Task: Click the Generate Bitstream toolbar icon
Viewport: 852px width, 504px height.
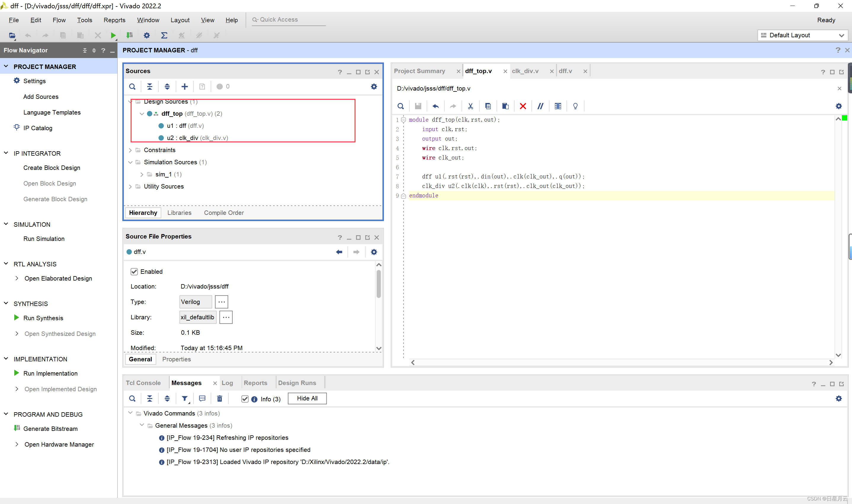Action: [x=129, y=35]
